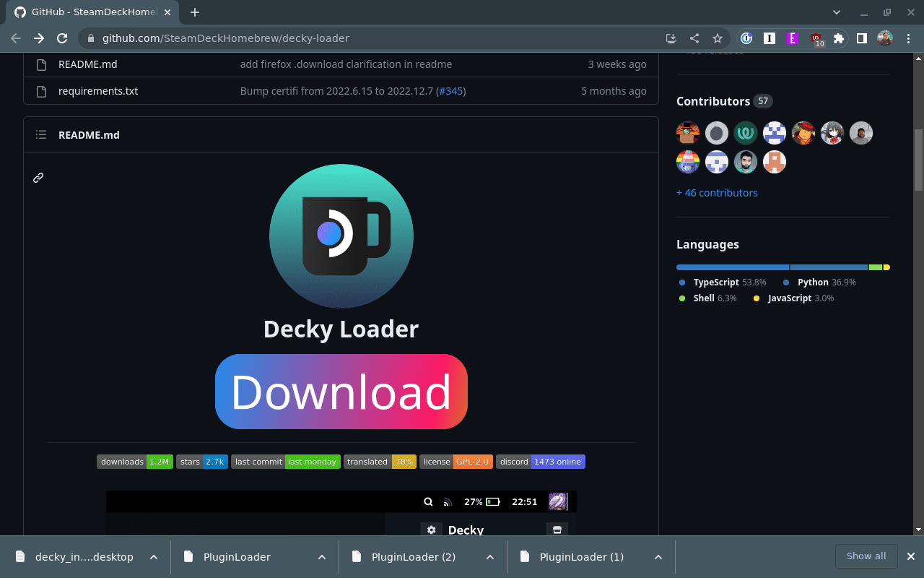Click the share page icon

(694, 38)
